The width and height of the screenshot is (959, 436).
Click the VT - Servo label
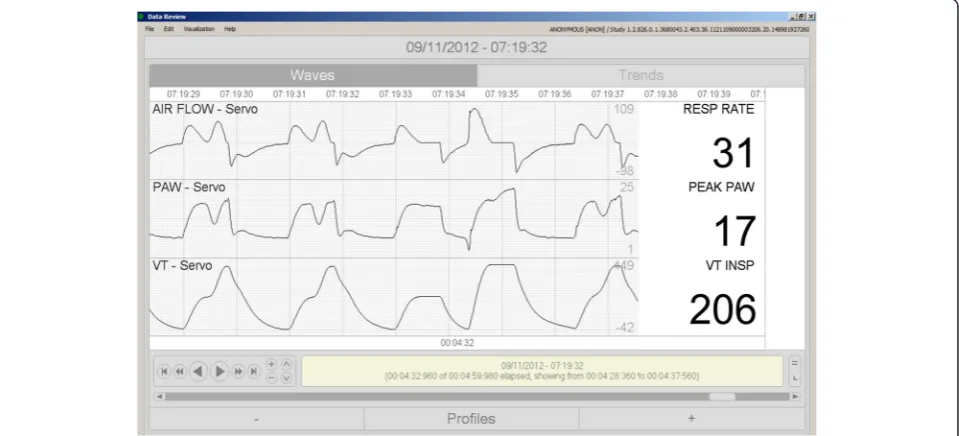click(x=182, y=265)
